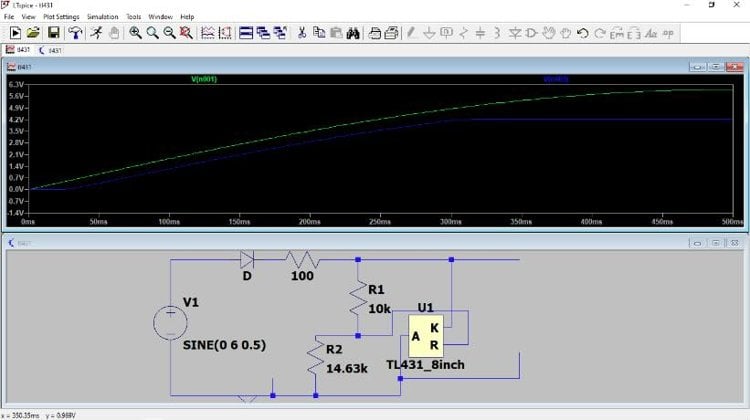Screen dimensions: 750x420
Task: Switch to the tl431 schematic tab
Action: pyautogui.click(x=50, y=50)
